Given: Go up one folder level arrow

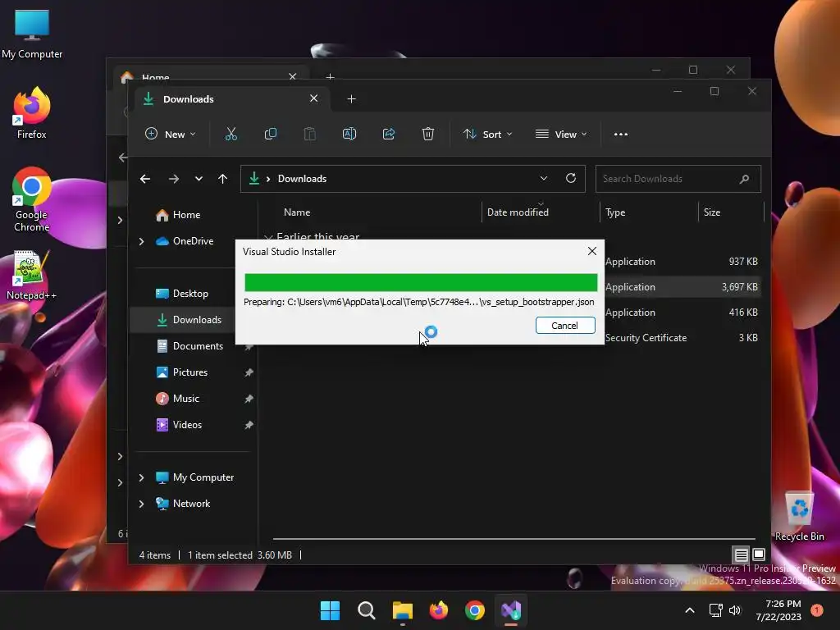Looking at the screenshot, I should (223, 179).
